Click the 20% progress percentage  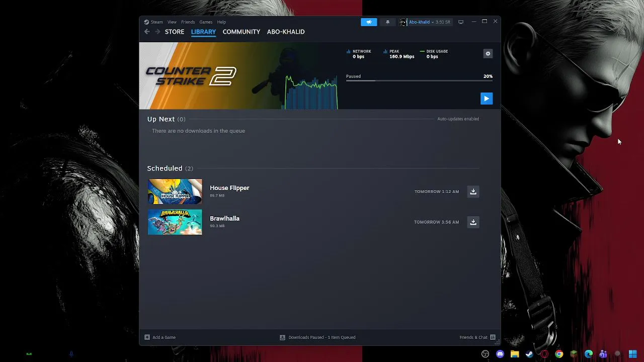click(x=488, y=76)
